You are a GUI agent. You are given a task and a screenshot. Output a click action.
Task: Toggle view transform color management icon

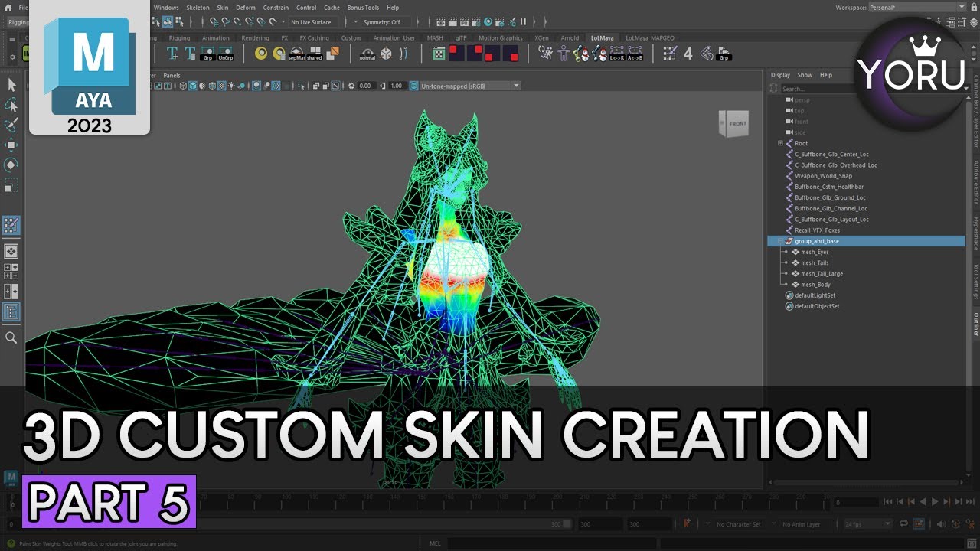[414, 86]
